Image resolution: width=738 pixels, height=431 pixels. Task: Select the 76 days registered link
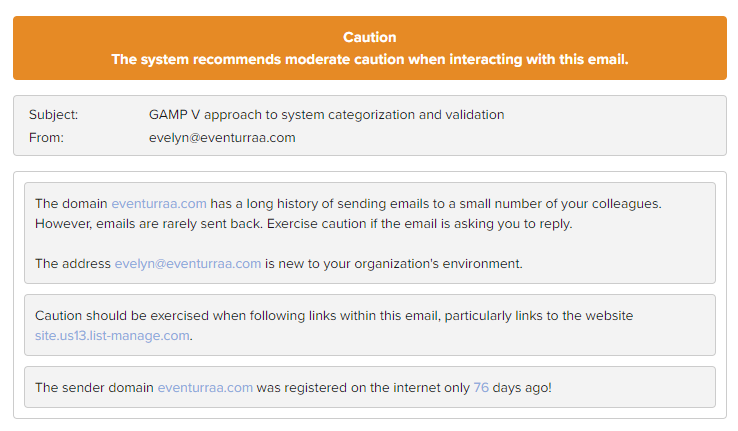(481, 388)
